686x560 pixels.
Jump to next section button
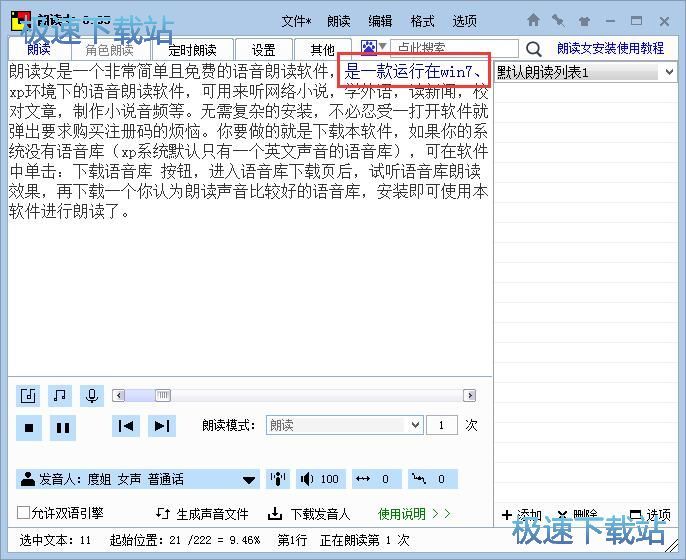coord(162,426)
